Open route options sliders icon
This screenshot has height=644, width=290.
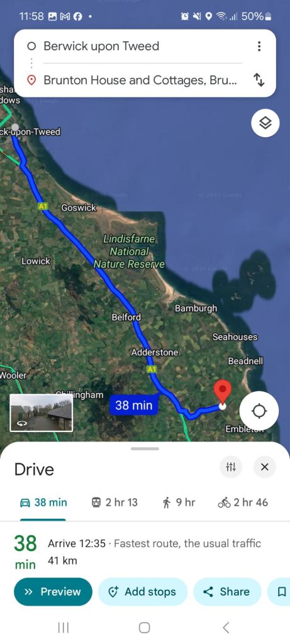(x=231, y=467)
